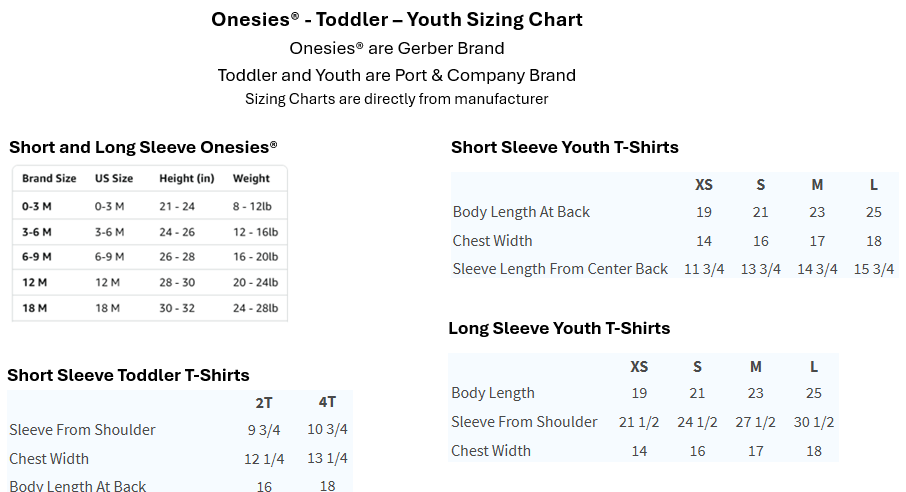The width and height of the screenshot is (906, 492).
Task: Click the 'Weight' column header in Onesies table
Action: click(x=251, y=179)
